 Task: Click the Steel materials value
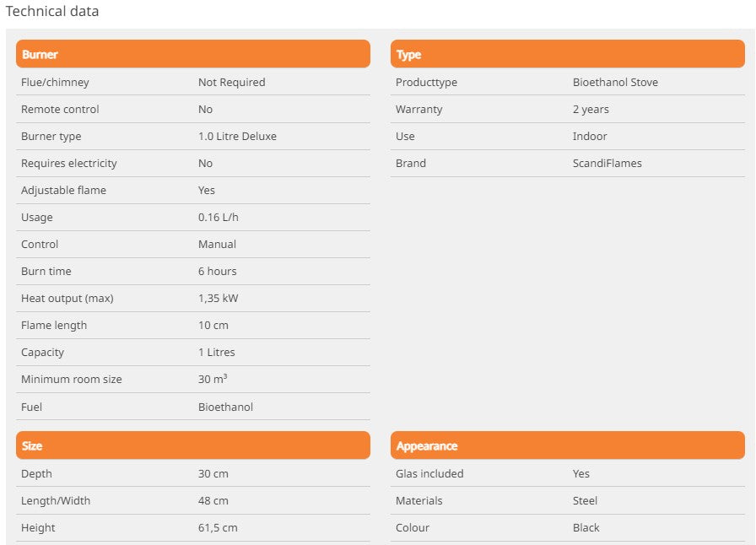(x=585, y=501)
